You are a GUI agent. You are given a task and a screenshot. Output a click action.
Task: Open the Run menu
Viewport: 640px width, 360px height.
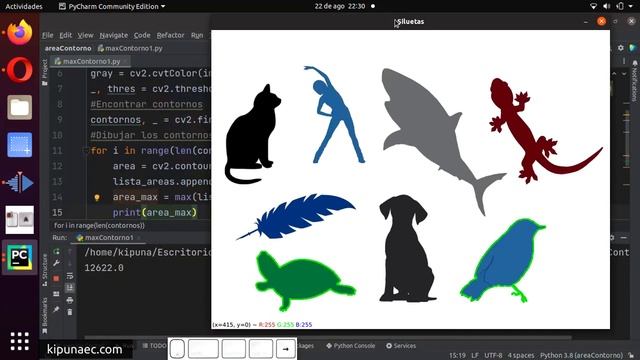click(x=197, y=35)
